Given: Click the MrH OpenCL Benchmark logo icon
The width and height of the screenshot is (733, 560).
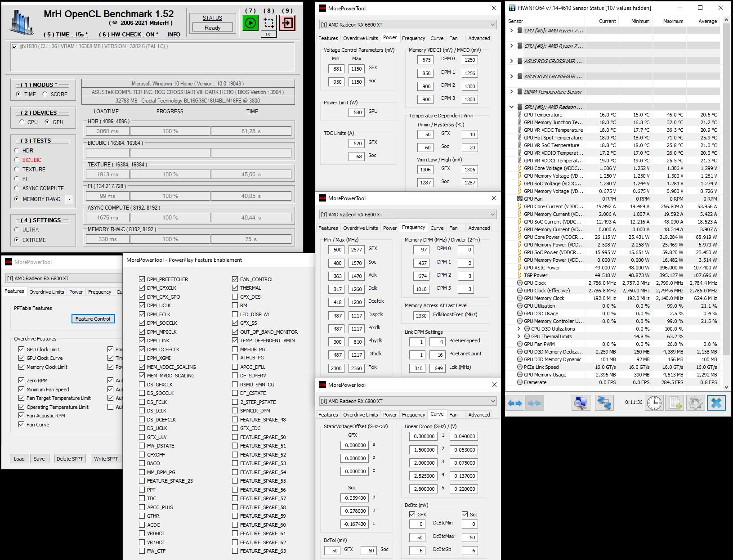Looking at the screenshot, I should (x=21, y=22).
